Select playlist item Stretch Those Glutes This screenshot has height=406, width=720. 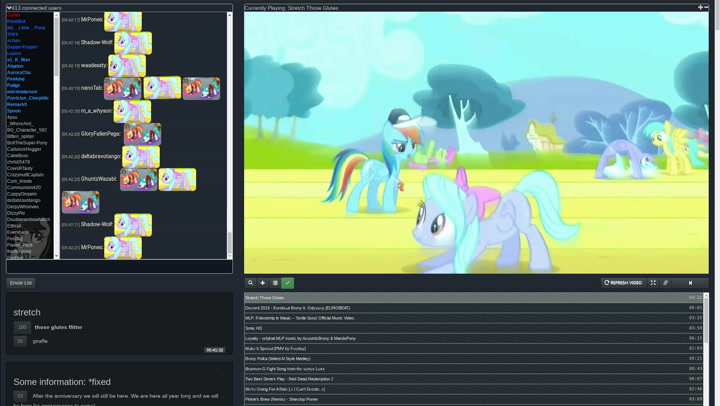(473, 298)
